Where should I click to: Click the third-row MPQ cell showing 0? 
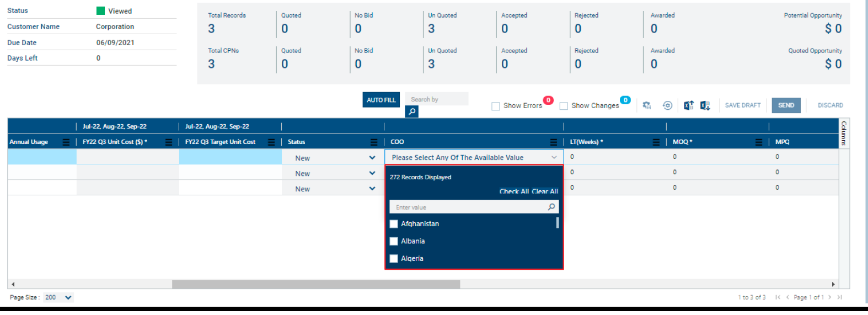(803, 188)
